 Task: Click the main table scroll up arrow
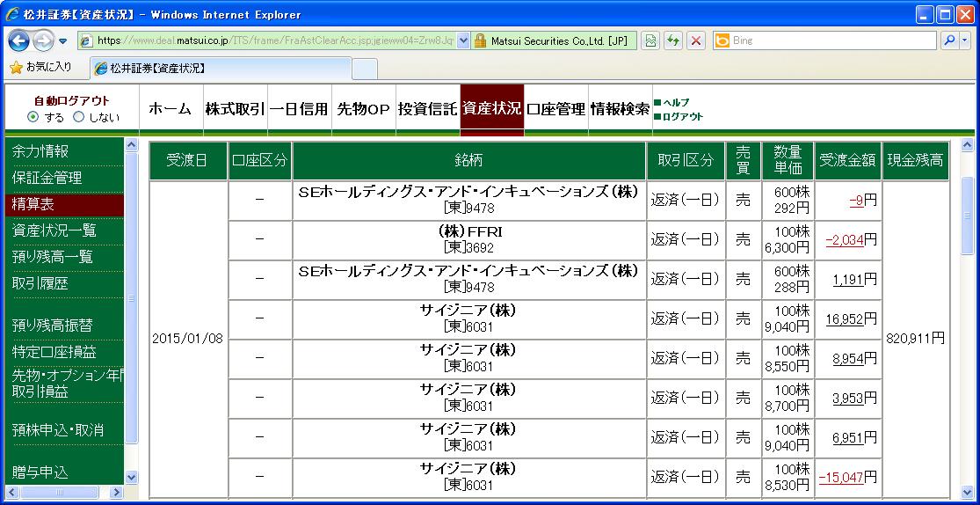968,145
